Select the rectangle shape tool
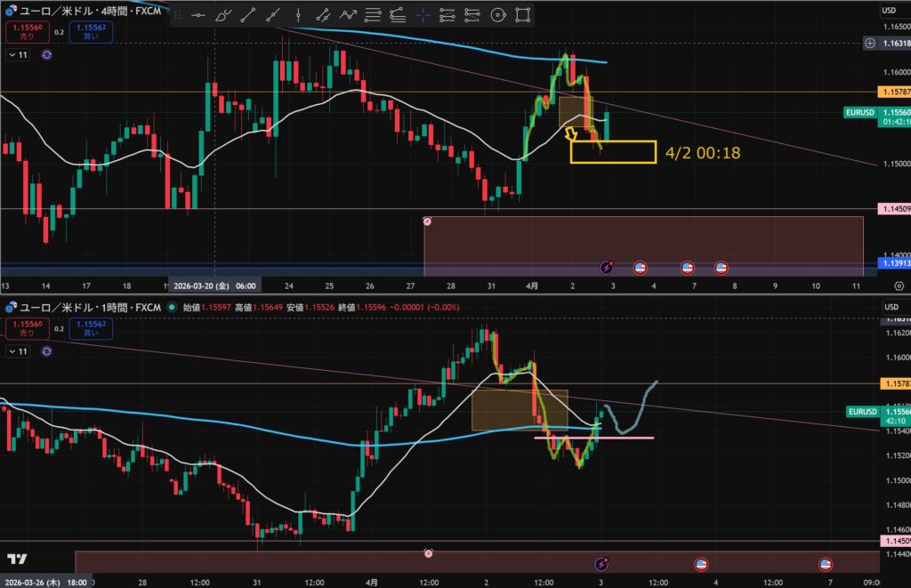The image size is (911, 588). pyautogui.click(x=522, y=14)
